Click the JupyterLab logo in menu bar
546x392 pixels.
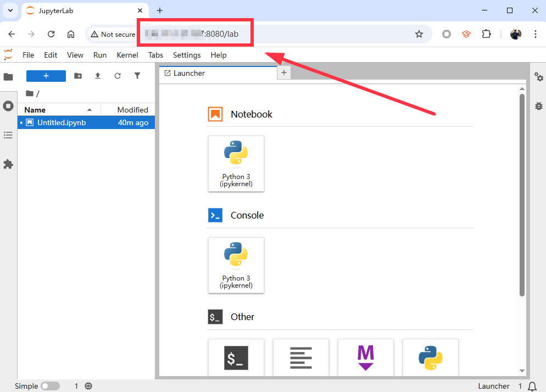pyautogui.click(x=8, y=55)
